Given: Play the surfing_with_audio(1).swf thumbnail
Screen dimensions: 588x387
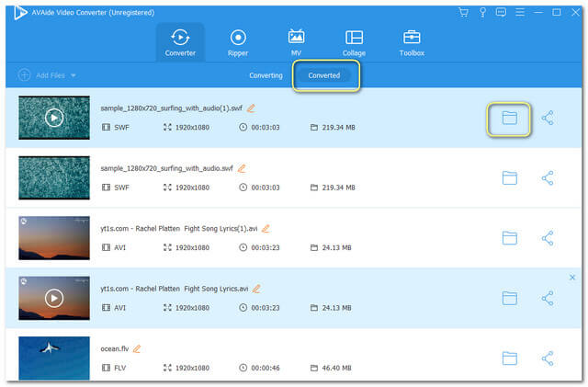Looking at the screenshot, I should click(54, 118).
